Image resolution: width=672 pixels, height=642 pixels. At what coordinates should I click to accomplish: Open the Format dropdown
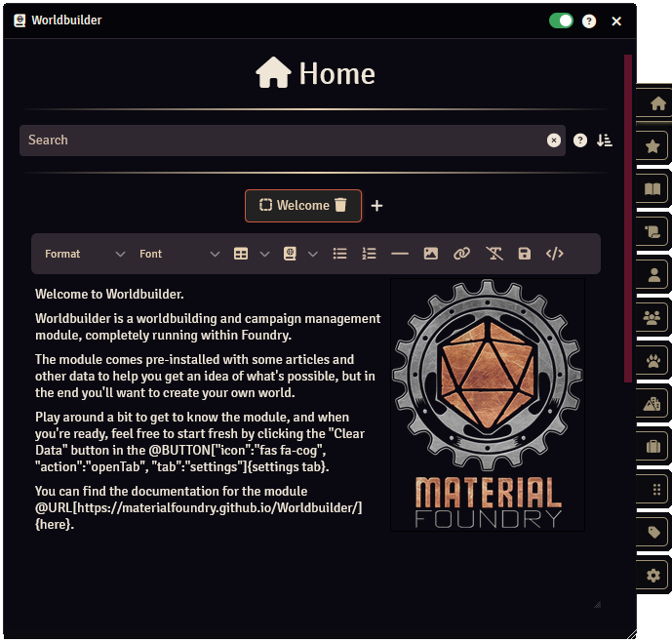point(85,254)
